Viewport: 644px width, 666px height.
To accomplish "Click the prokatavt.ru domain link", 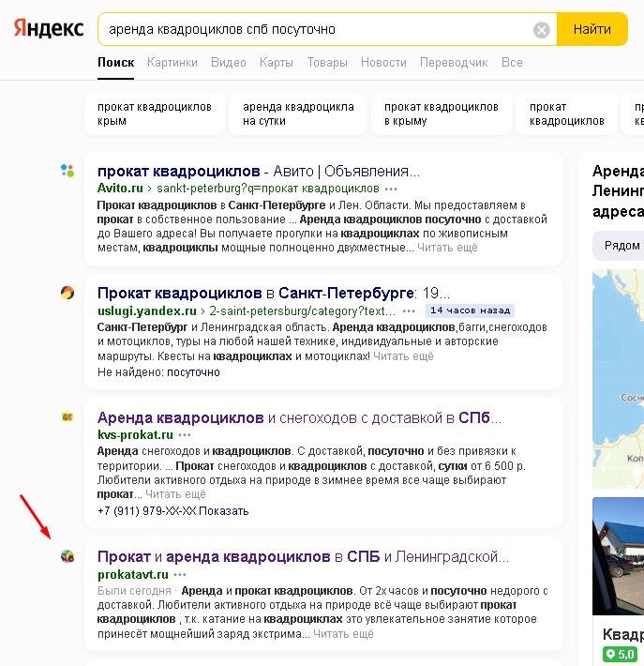I will (x=133, y=575).
